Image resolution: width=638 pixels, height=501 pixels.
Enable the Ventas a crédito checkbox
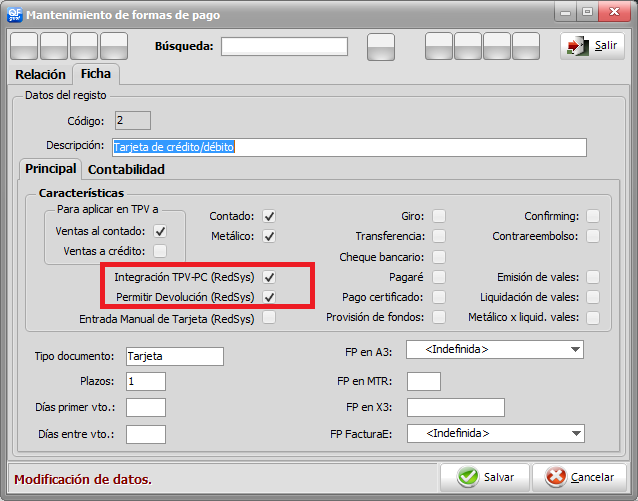(x=160, y=251)
